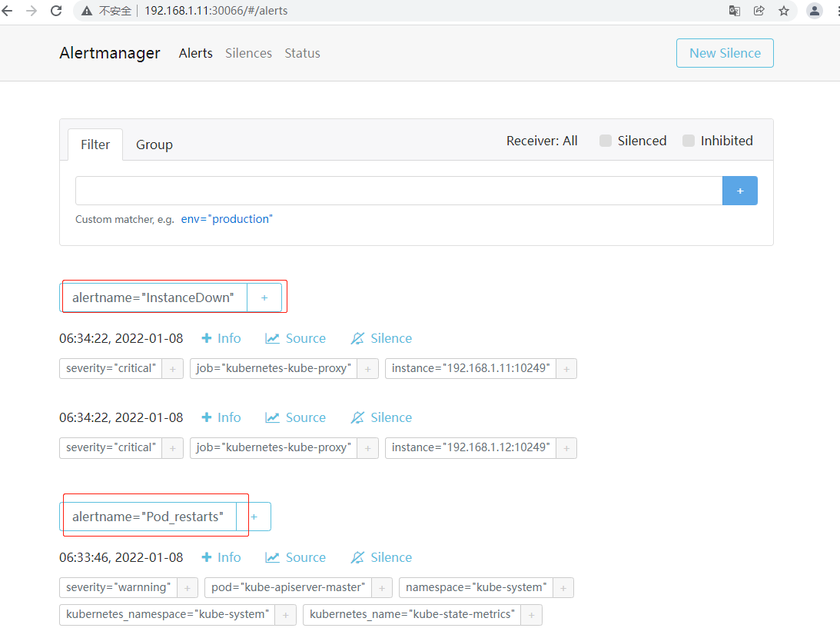This screenshot has height=628, width=840.
Task: Expand Info for the 192.168.1.11 alert
Action: click(x=221, y=339)
